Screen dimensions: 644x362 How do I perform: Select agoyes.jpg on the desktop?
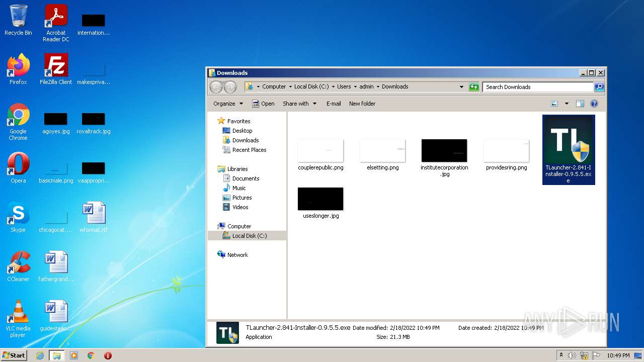pos(56,124)
